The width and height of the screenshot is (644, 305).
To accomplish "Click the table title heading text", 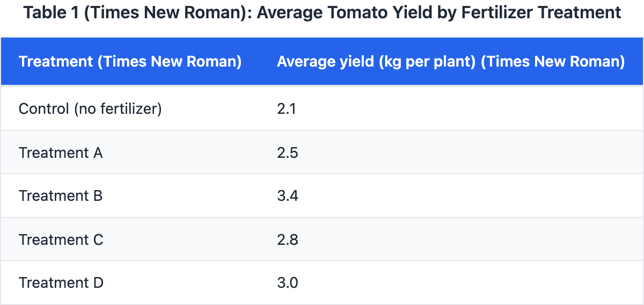I will [323, 12].
